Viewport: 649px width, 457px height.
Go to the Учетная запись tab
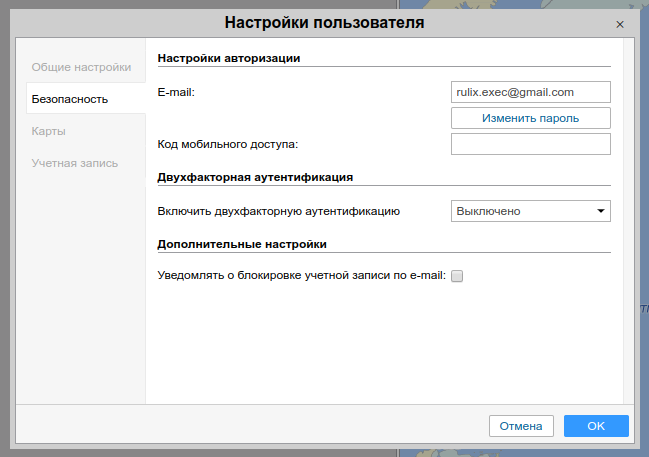tap(74, 163)
